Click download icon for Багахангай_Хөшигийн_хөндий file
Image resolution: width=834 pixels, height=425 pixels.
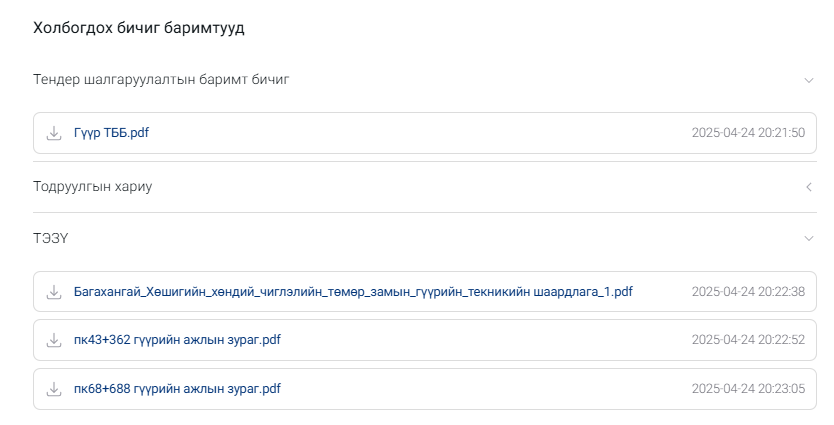coord(54,292)
